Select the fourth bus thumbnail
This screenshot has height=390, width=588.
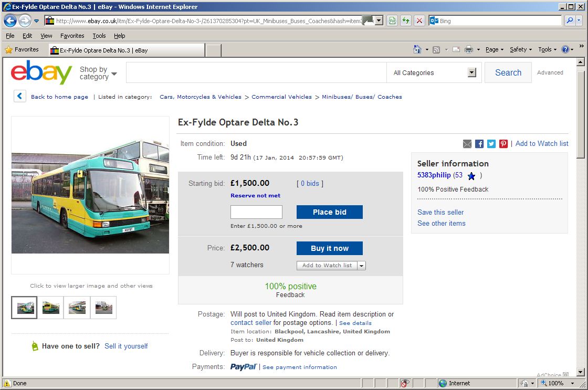click(103, 308)
